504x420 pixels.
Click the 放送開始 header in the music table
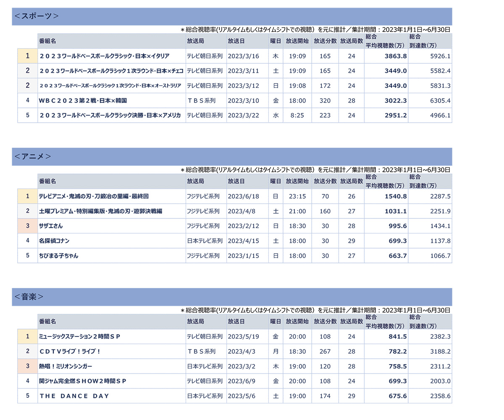[x=297, y=322]
